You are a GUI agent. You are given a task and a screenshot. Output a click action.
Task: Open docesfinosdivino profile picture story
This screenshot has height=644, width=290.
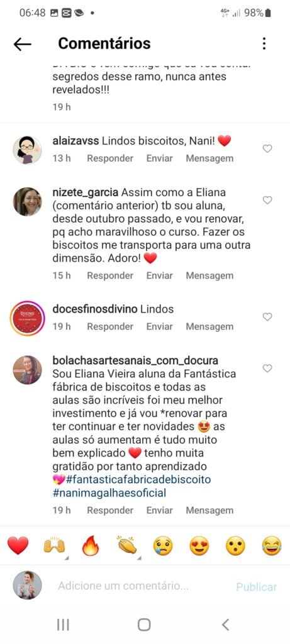coord(28,318)
